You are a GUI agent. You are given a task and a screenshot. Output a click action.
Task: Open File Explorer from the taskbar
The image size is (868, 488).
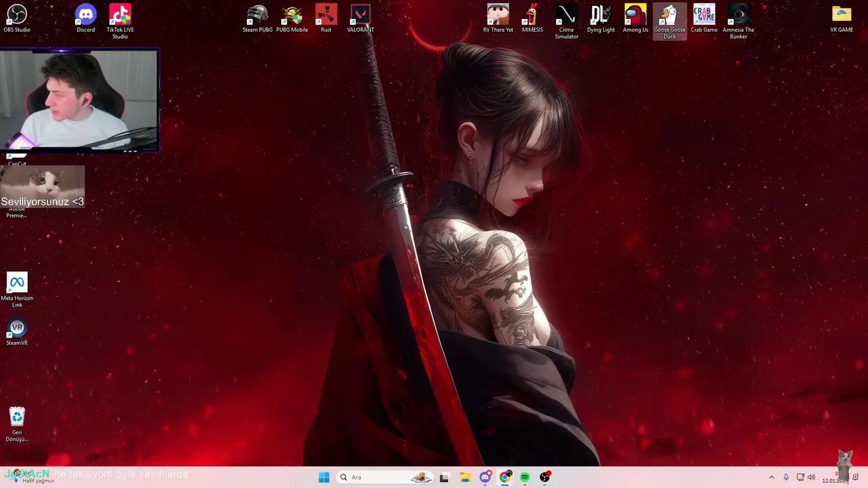coord(465,477)
